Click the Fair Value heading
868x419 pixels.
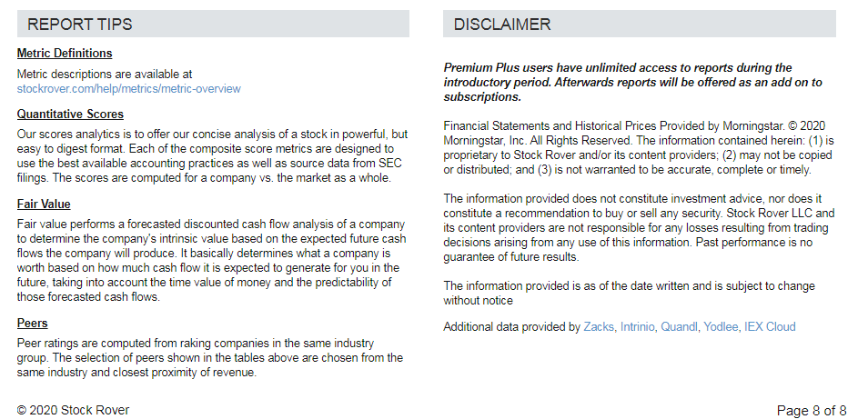click(x=44, y=204)
